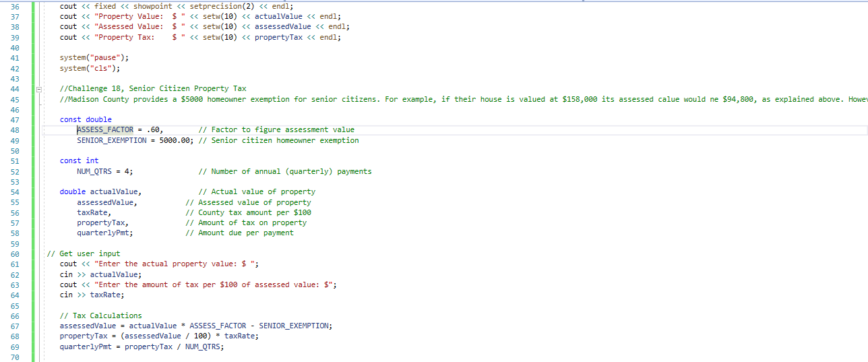Click the "//Challenge 18, Senior Citizen Property Tax" comment
The width and height of the screenshot is (868, 362).
(153, 88)
